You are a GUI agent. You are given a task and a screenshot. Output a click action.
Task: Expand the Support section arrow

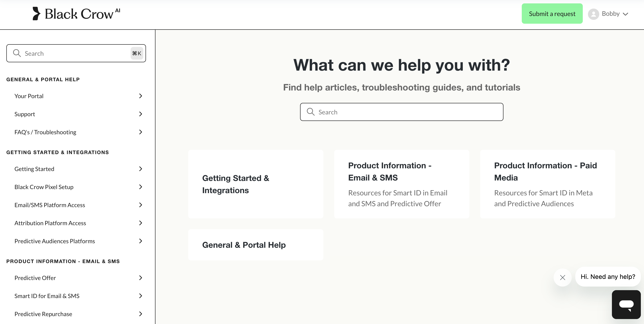tap(141, 114)
